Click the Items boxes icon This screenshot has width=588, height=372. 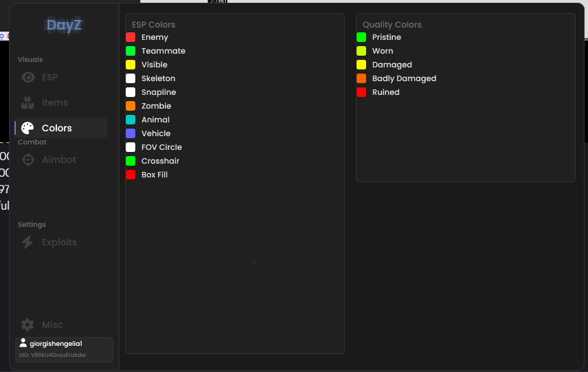pyautogui.click(x=27, y=102)
